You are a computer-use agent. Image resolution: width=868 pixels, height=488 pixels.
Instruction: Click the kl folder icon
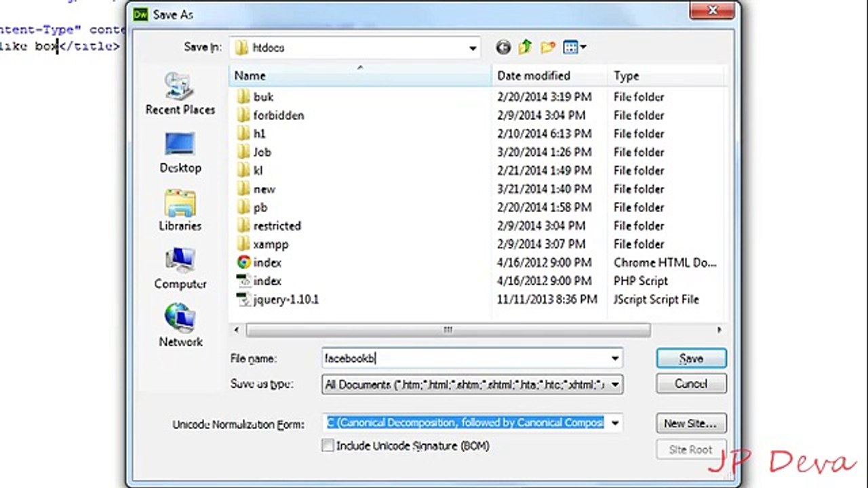coord(243,170)
